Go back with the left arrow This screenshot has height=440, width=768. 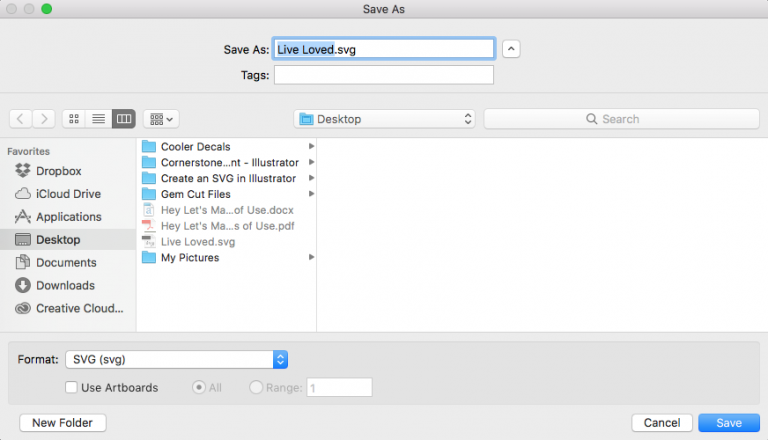[x=20, y=119]
